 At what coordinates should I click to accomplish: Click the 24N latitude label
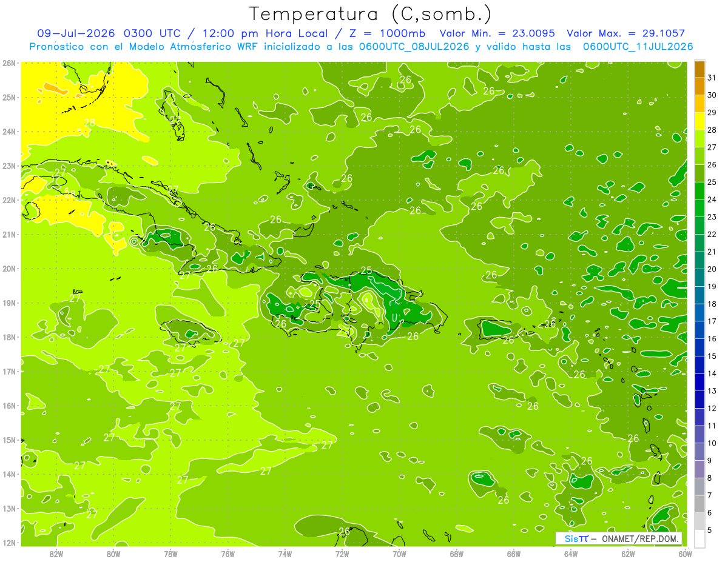(x=9, y=131)
